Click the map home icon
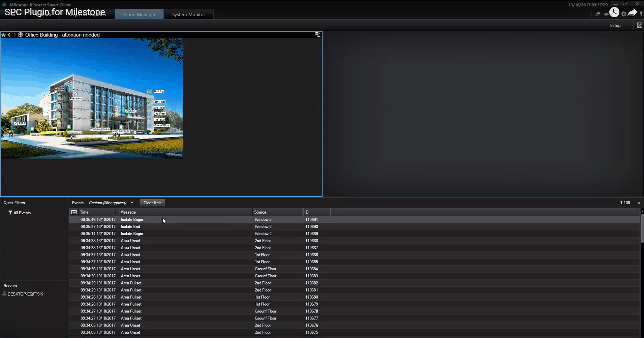644x338 pixels. click(x=3, y=35)
